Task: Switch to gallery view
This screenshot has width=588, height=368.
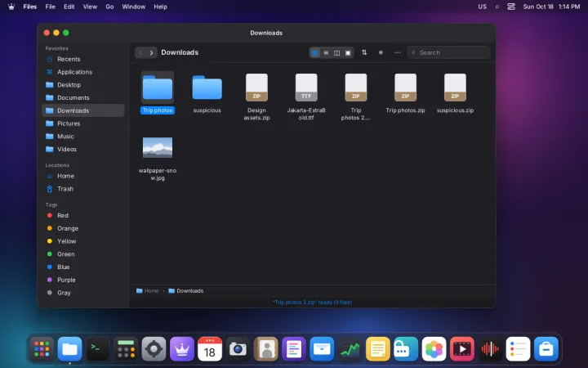Action: coord(348,53)
